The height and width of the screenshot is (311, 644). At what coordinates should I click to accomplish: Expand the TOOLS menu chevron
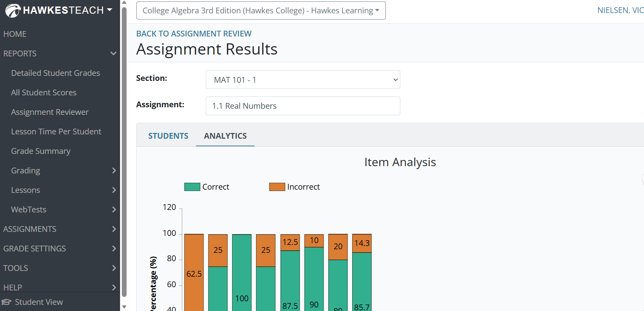tap(114, 268)
